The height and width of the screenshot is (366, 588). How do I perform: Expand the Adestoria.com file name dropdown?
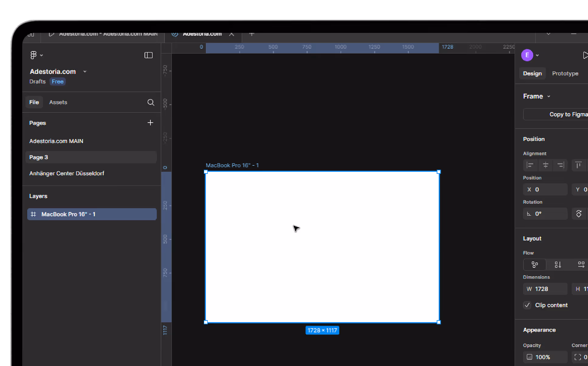[x=85, y=72]
